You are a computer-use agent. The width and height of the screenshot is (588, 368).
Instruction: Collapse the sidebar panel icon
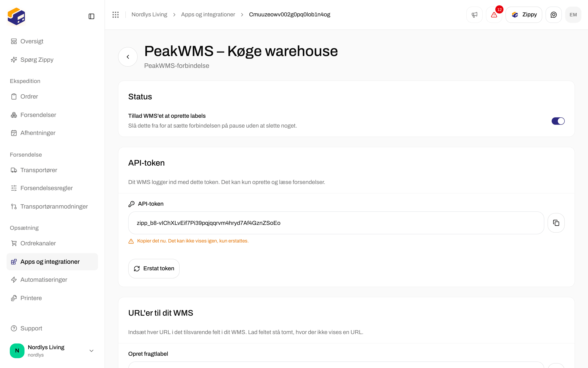91,16
